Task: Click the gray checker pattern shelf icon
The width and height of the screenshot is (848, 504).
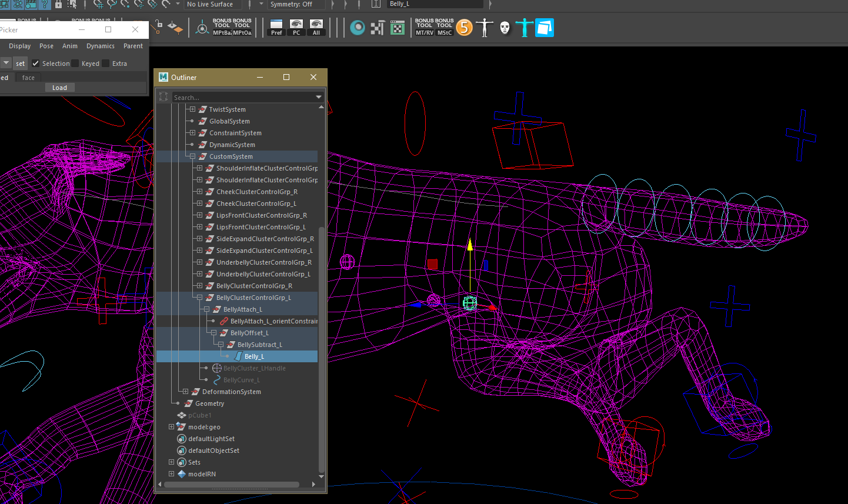Action: [378, 28]
